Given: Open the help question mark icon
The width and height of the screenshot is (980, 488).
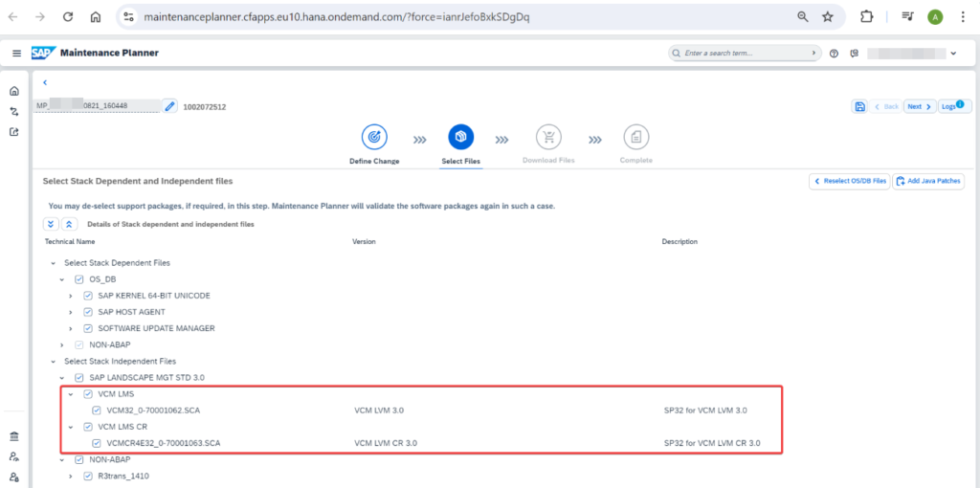Looking at the screenshot, I should (x=834, y=54).
